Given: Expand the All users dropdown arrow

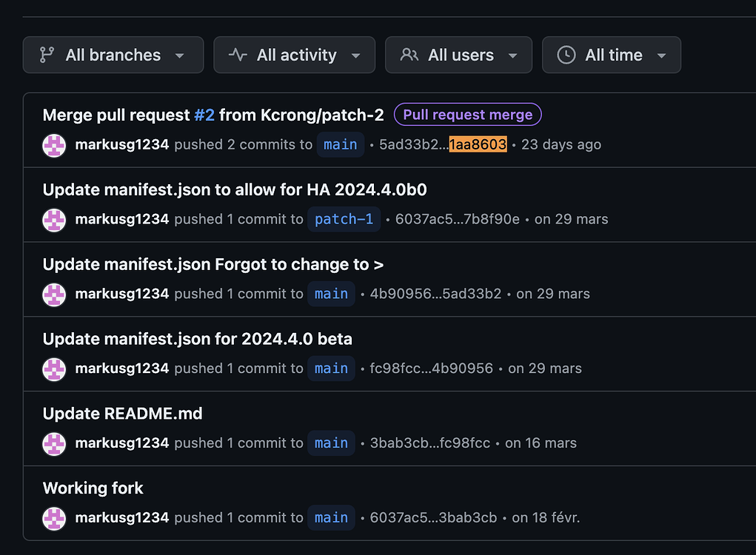Looking at the screenshot, I should [x=512, y=55].
